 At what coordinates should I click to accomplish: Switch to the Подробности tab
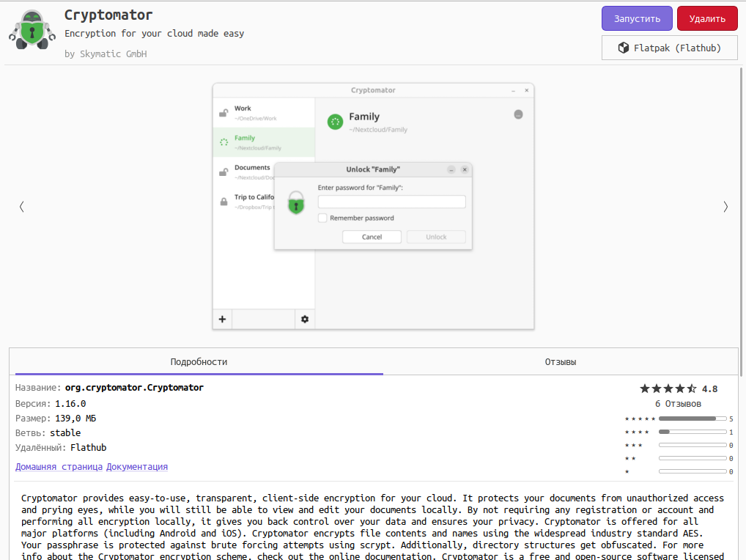[x=199, y=361]
